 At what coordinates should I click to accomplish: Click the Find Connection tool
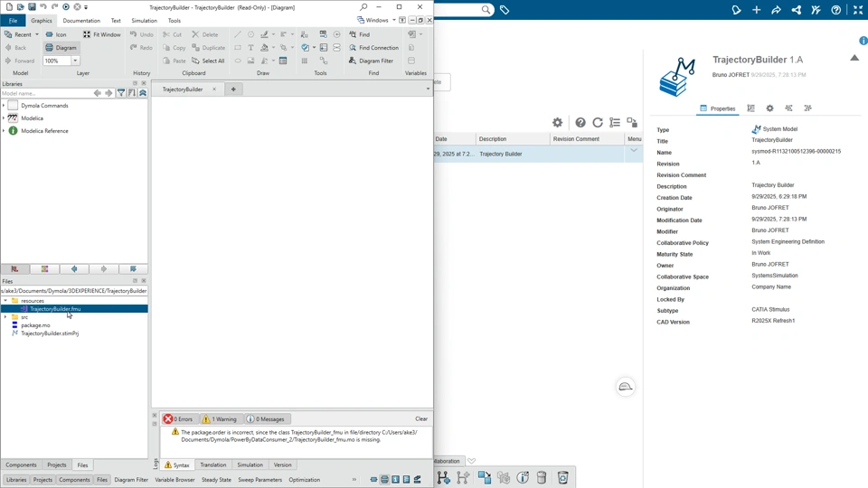(373, 48)
